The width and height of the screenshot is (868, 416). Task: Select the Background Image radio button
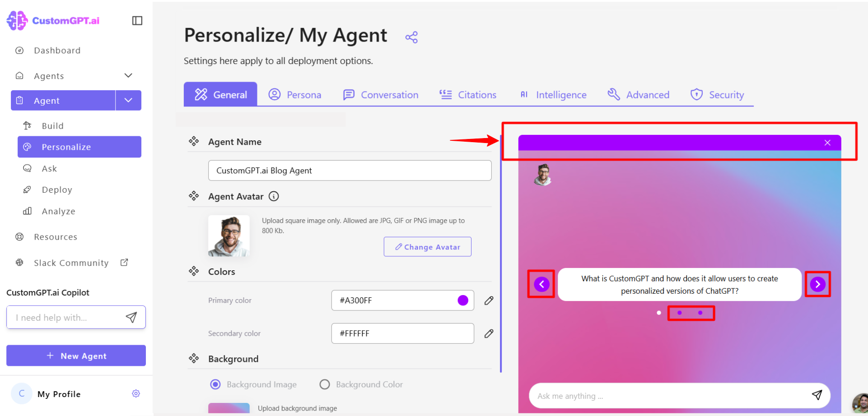tap(215, 384)
